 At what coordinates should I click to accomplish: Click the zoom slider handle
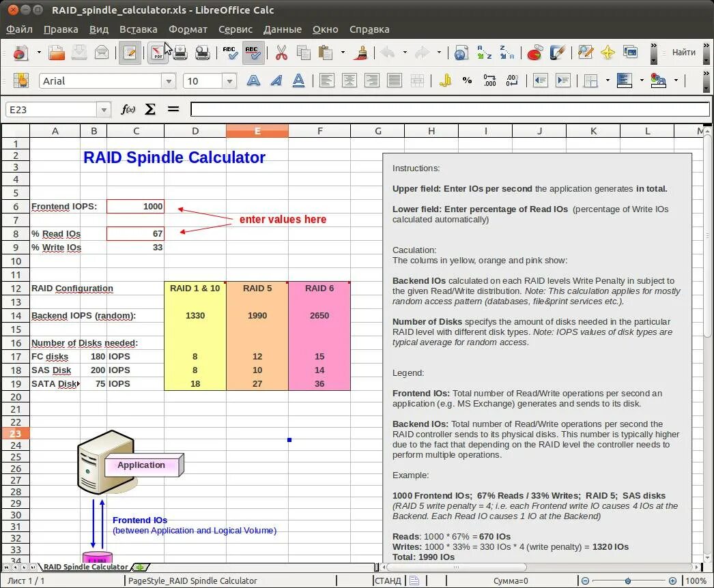628,581
